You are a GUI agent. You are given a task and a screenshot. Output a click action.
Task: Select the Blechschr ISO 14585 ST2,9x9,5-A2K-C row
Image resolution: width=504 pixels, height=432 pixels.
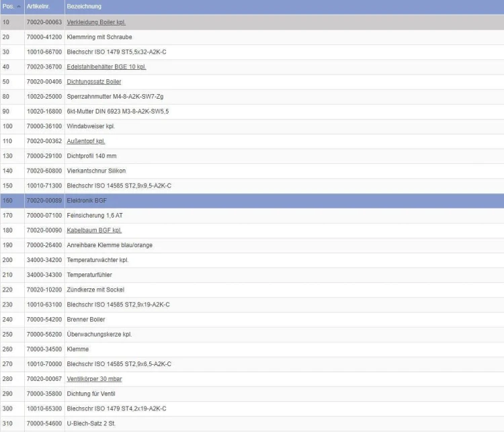click(x=252, y=186)
